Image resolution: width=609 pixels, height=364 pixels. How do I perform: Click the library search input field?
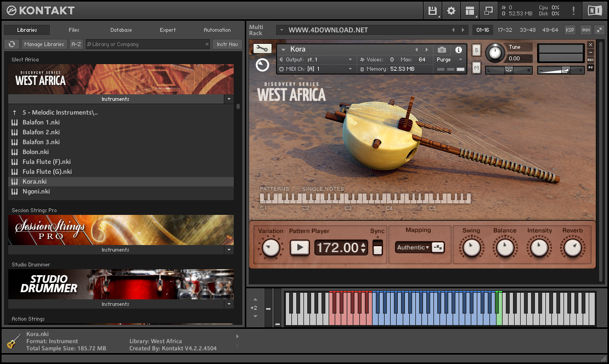point(148,44)
